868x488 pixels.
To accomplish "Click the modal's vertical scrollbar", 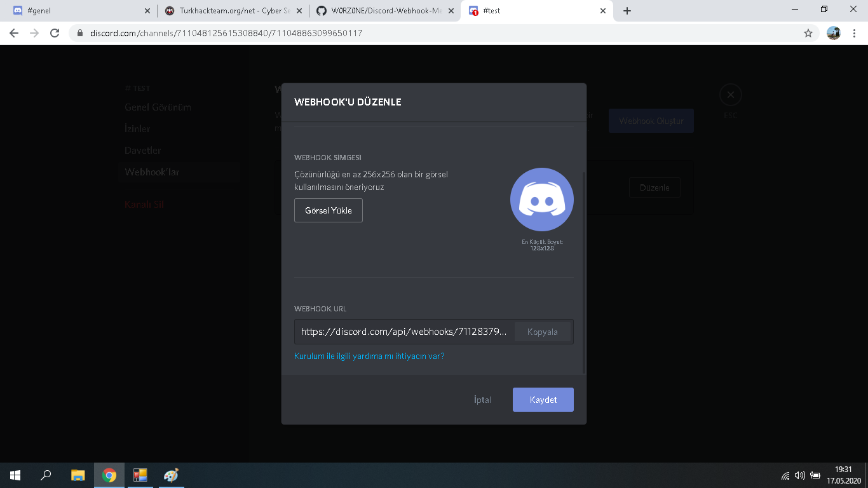I will [584, 273].
